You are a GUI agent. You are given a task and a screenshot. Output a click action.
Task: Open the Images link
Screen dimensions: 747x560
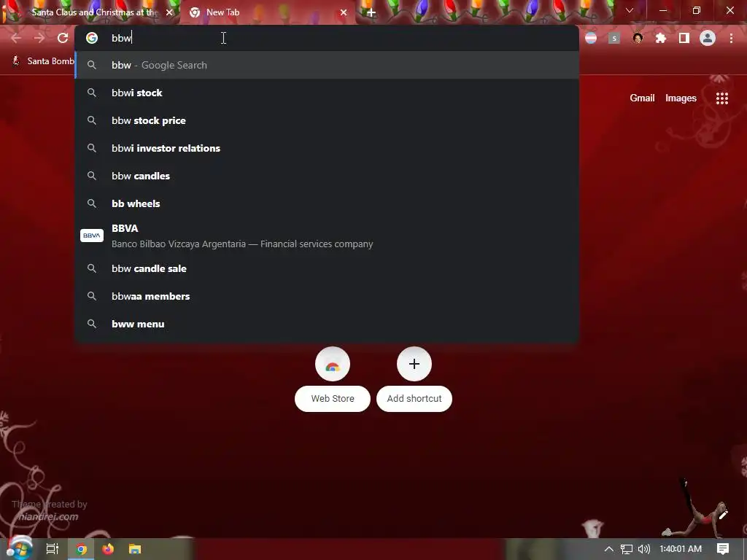[x=681, y=98]
